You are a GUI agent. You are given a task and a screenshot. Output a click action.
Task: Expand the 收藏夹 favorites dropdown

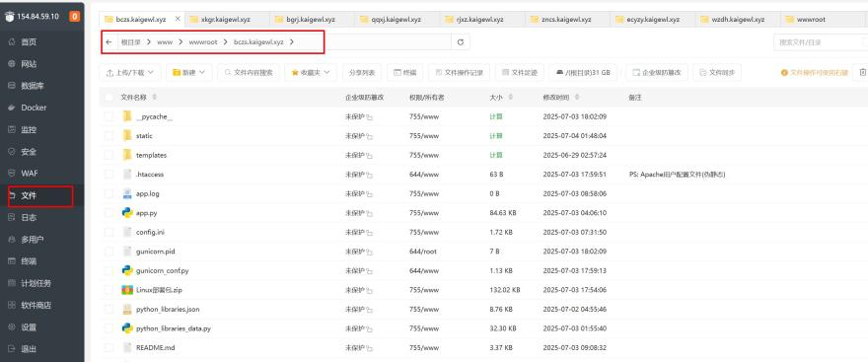[x=311, y=73]
